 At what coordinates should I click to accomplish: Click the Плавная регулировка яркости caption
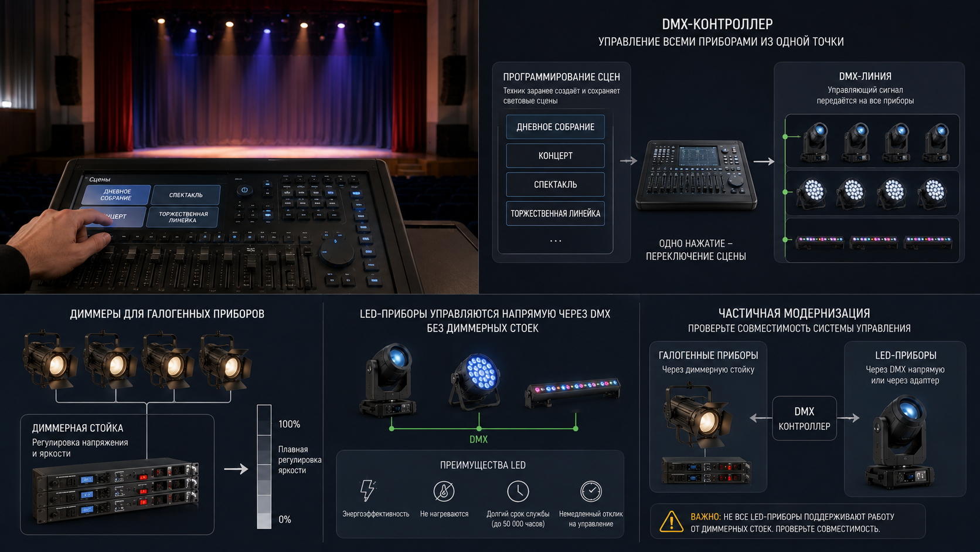point(300,460)
